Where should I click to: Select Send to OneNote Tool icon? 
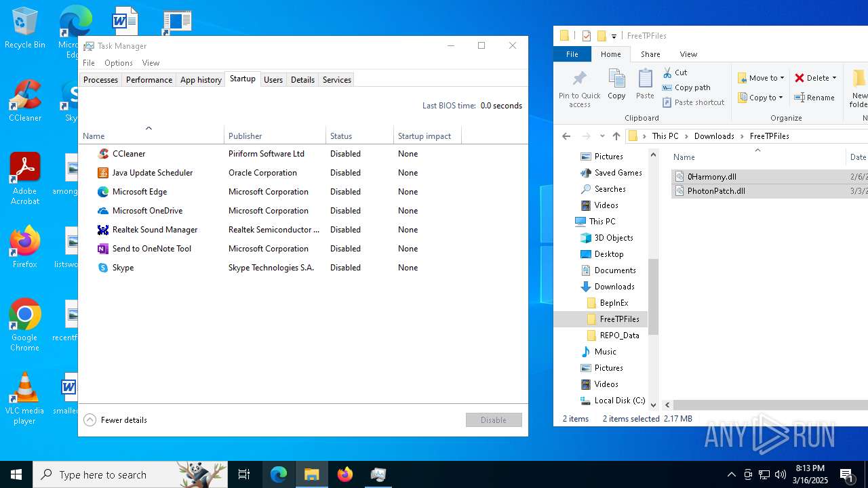[103, 249]
